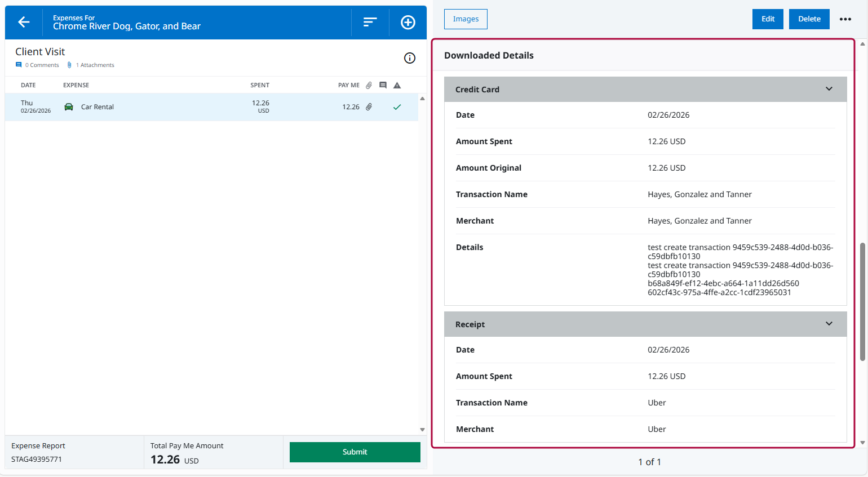Screen dimensions: 868x477
Task: Switch to the Images view
Action: (x=466, y=19)
